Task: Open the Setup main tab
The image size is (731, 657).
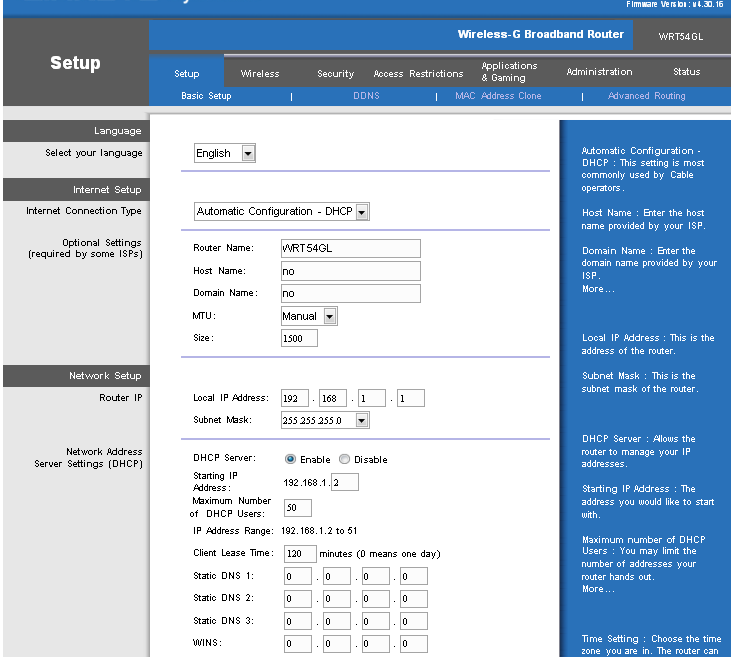Action: [186, 74]
